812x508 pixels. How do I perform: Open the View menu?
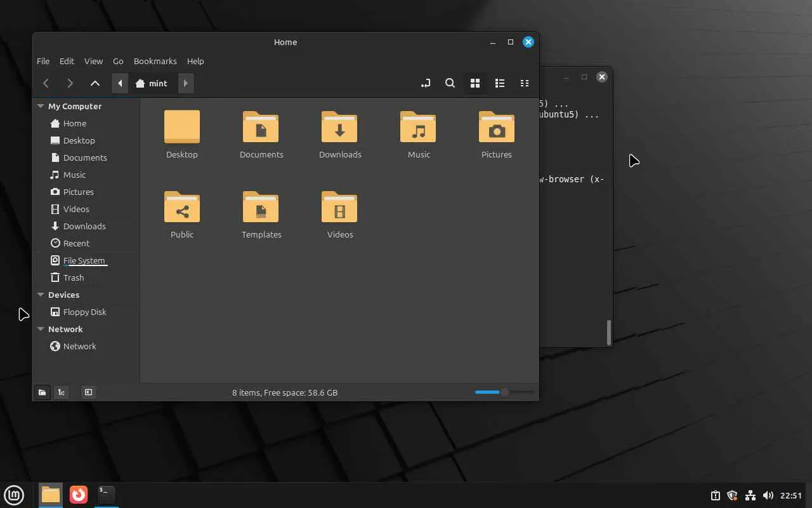pos(93,61)
